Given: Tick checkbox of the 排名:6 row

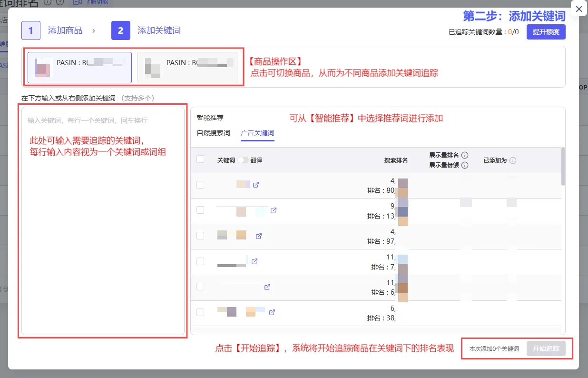Looking at the screenshot, I should (200, 287).
